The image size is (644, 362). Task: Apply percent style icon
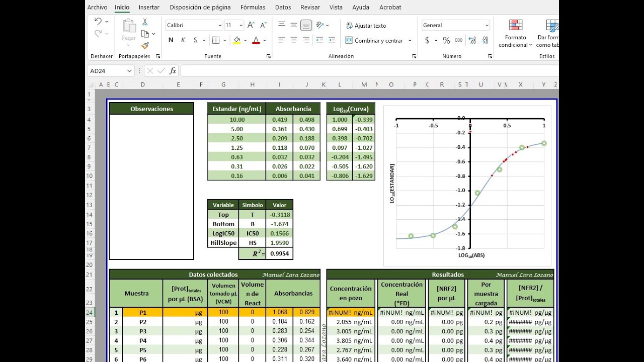446,40
